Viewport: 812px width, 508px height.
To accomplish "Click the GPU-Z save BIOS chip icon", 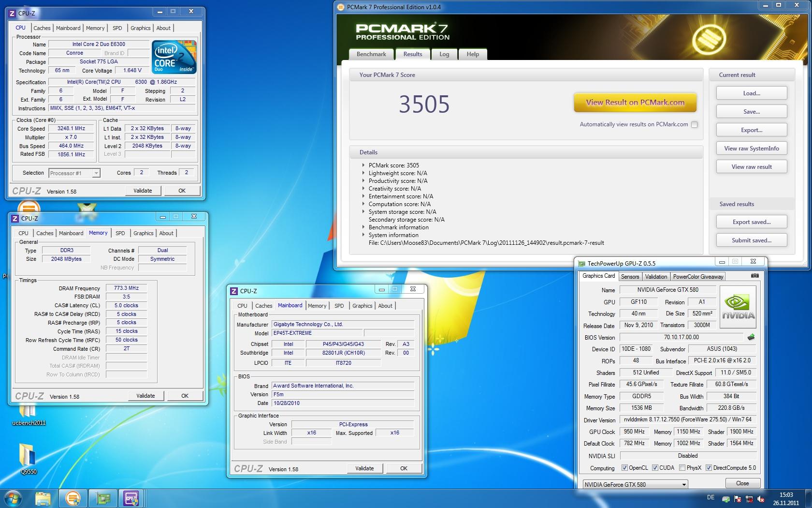I will coord(751,337).
